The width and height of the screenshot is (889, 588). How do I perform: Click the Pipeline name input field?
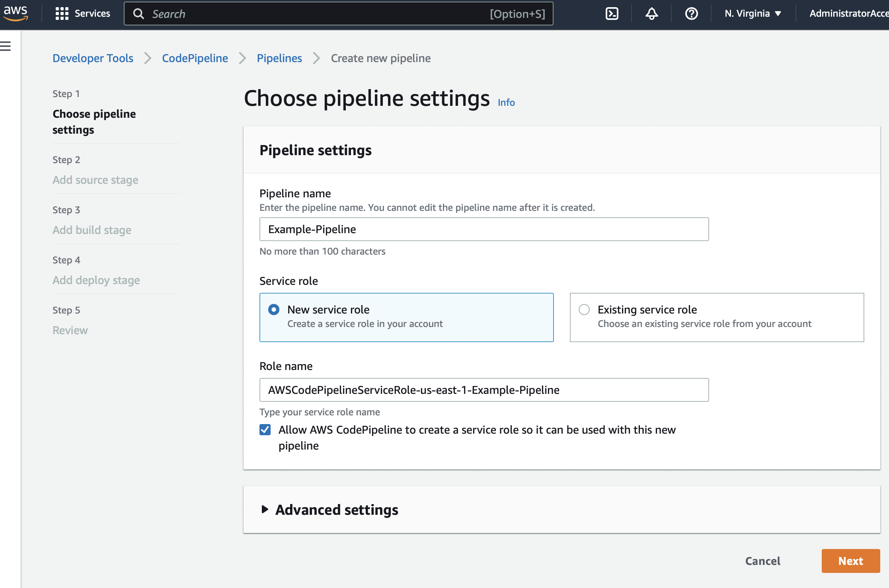click(x=483, y=229)
